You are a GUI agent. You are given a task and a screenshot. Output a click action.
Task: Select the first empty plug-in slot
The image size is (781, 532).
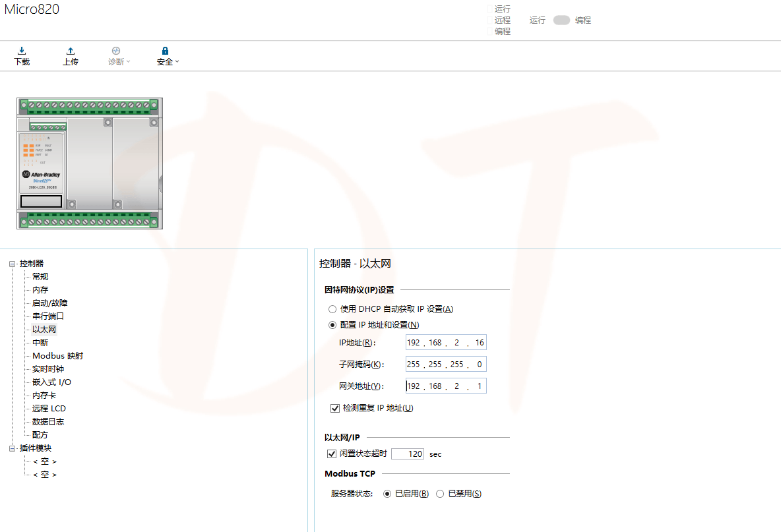(45, 461)
